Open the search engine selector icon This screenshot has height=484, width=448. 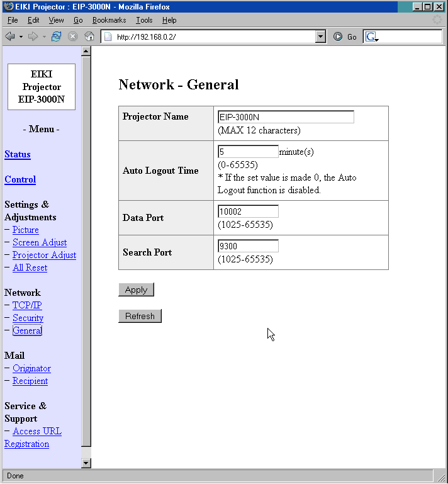point(372,37)
